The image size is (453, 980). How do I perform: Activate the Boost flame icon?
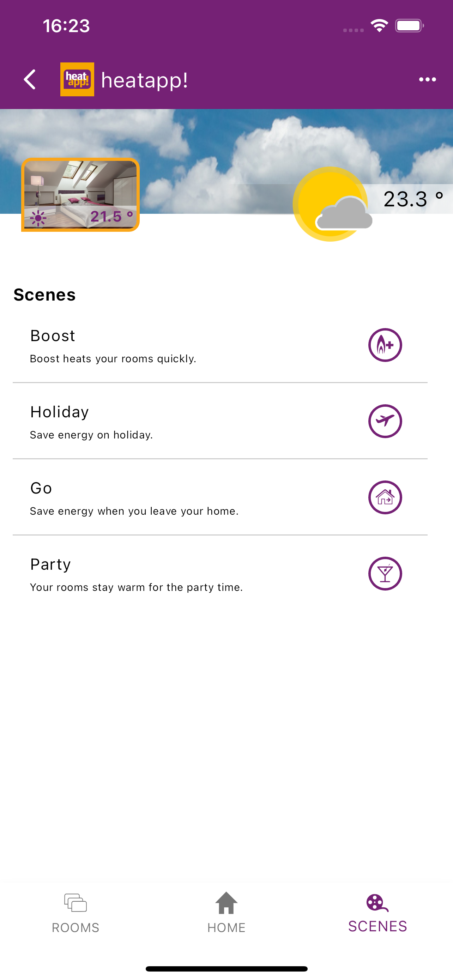[x=385, y=345]
